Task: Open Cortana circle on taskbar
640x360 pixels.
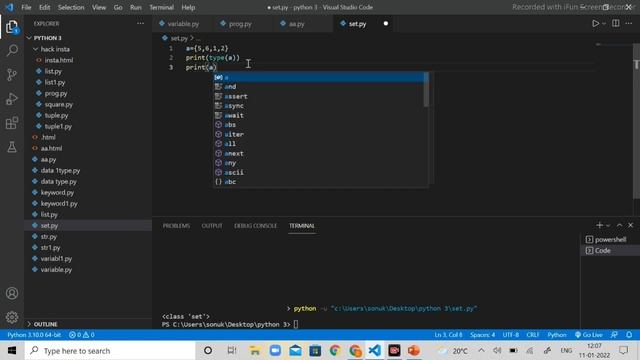Action: point(208,351)
